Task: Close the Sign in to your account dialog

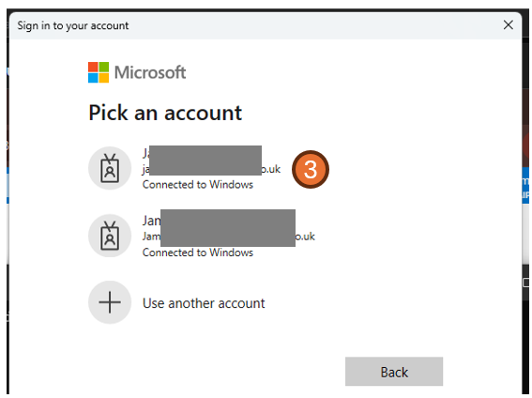Action: (x=508, y=24)
